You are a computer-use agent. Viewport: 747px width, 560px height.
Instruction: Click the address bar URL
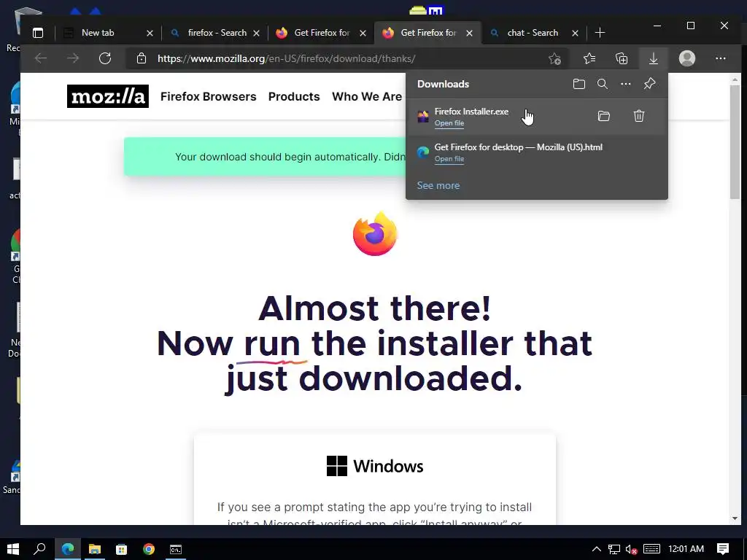pyautogui.click(x=286, y=58)
